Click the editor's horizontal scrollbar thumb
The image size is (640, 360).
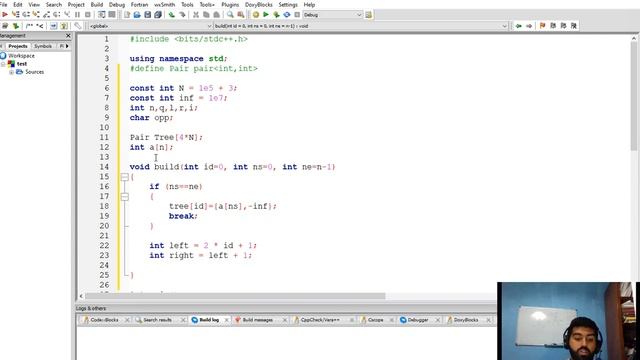[235, 296]
